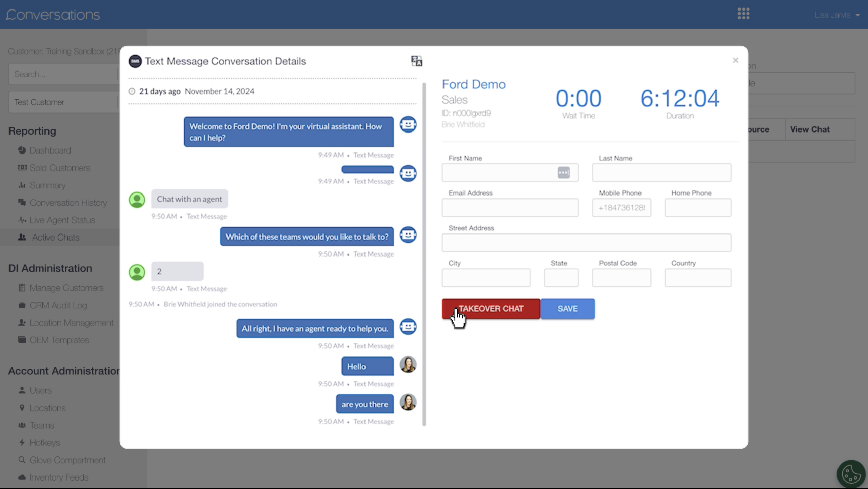
Task: Open the apps grid icon in top bar
Action: coord(743,14)
